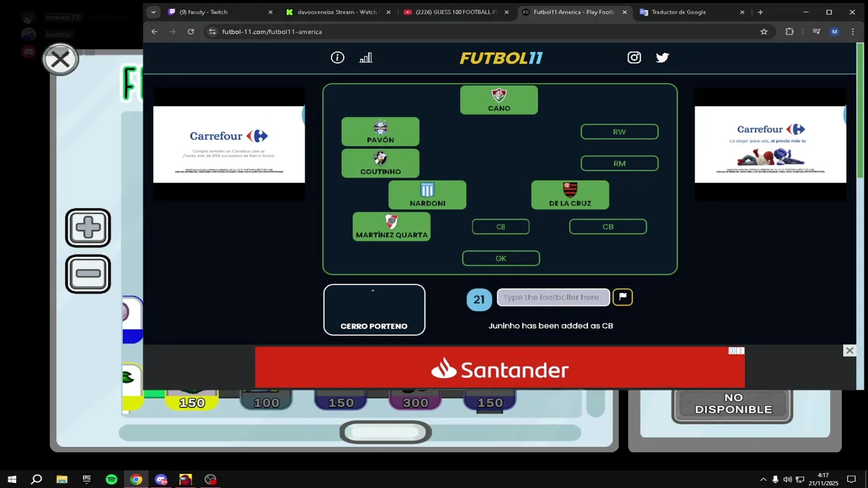
Task: Open the Chrome profile M avatar
Action: (834, 32)
